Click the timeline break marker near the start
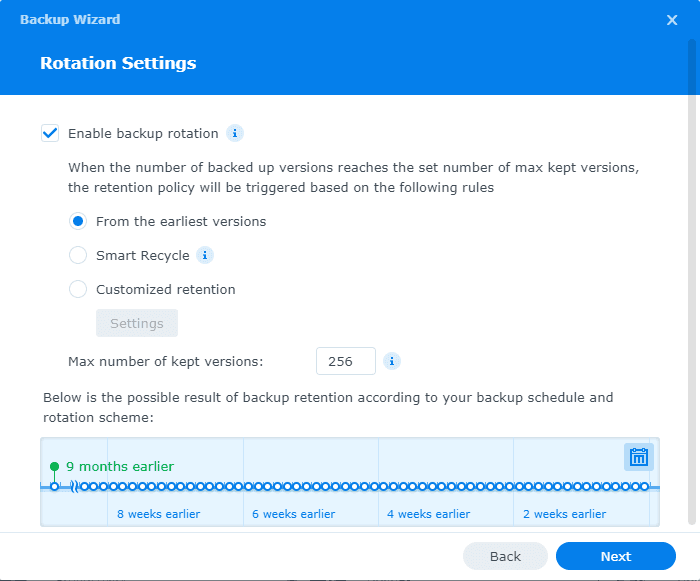 [x=73, y=487]
